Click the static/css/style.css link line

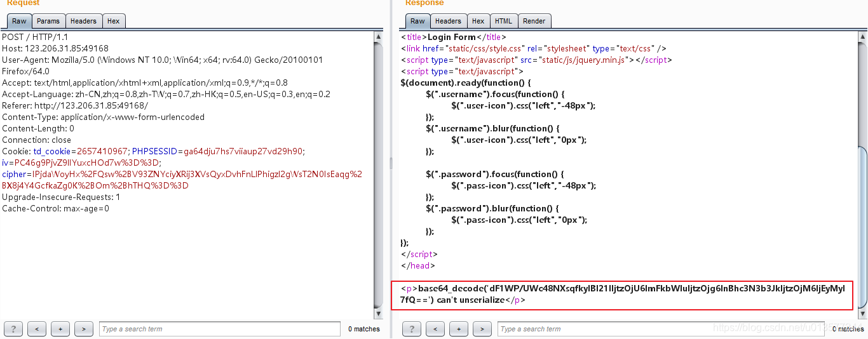tap(534, 49)
